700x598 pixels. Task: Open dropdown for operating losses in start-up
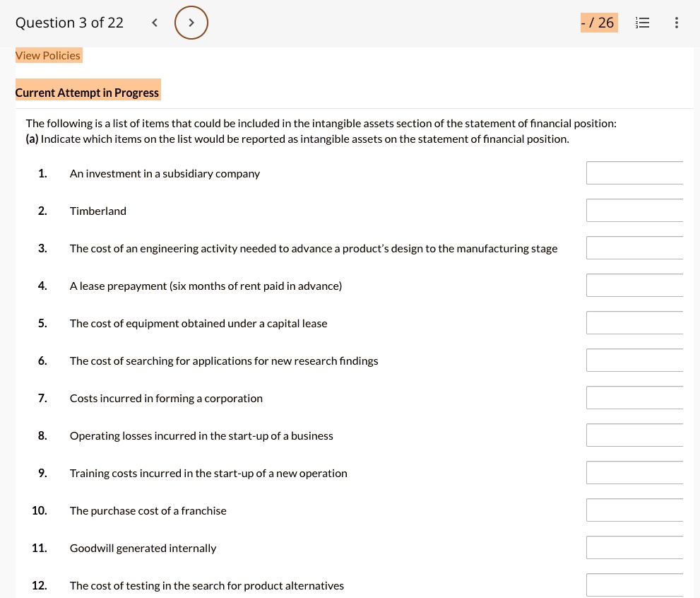pyautogui.click(x=634, y=435)
